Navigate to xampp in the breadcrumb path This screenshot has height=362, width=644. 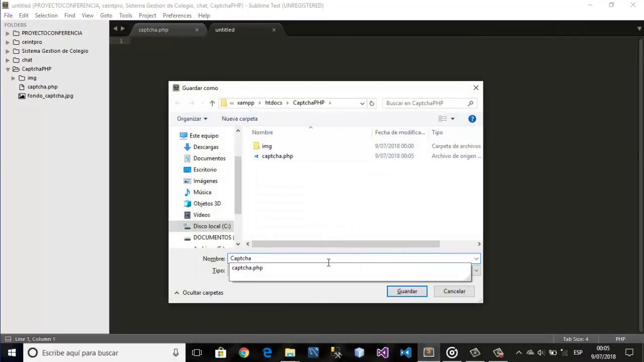pos(246,103)
